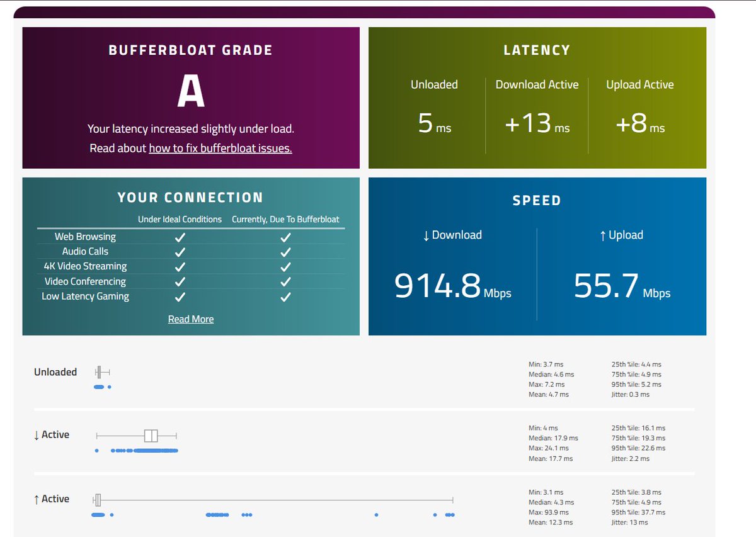Click the YOUR CONNECTION heading

click(190, 198)
